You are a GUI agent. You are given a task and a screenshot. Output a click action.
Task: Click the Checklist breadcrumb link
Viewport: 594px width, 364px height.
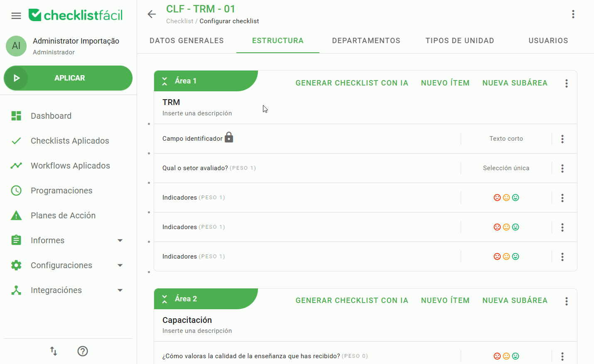click(x=179, y=21)
